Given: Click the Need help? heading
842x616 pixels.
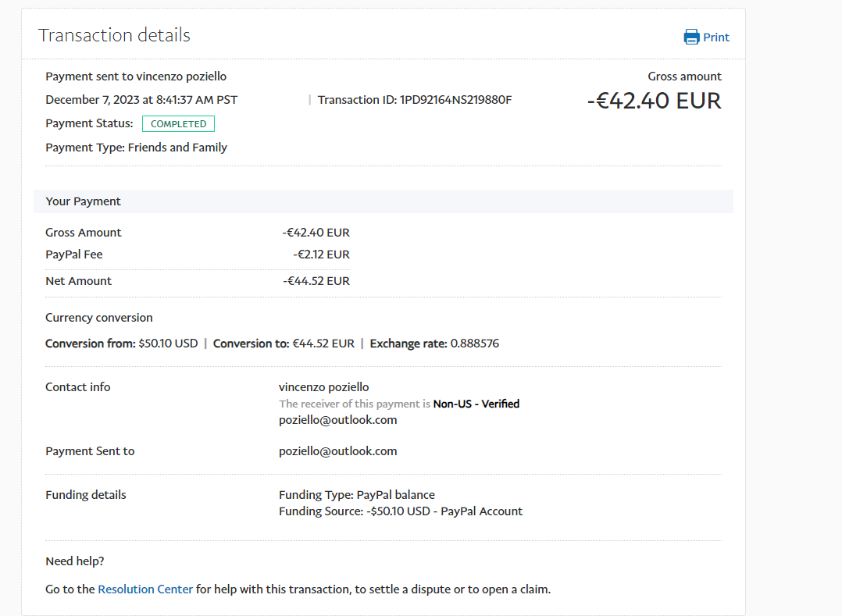Looking at the screenshot, I should 75,561.
